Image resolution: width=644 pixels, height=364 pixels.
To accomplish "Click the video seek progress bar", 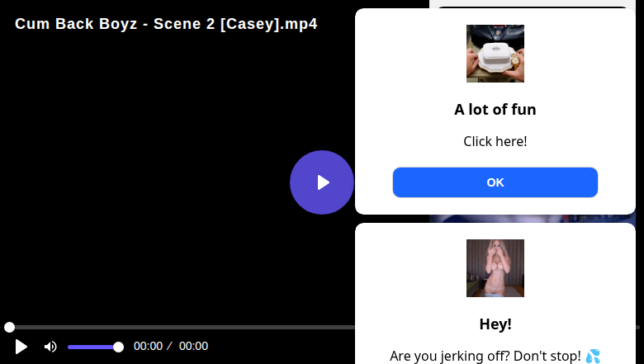I will pos(182,328).
